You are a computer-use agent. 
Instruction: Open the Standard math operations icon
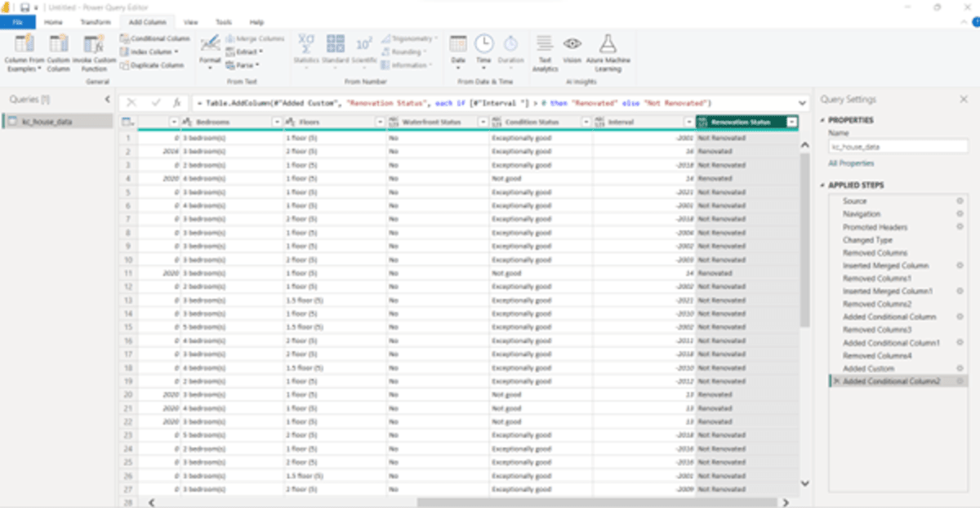point(335,45)
